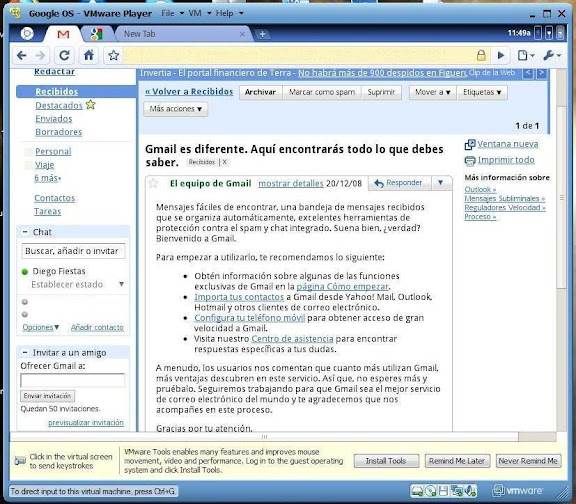The height and width of the screenshot is (504, 576).
Task: Open the VMware VM menu
Action: pyautogui.click(x=200, y=13)
